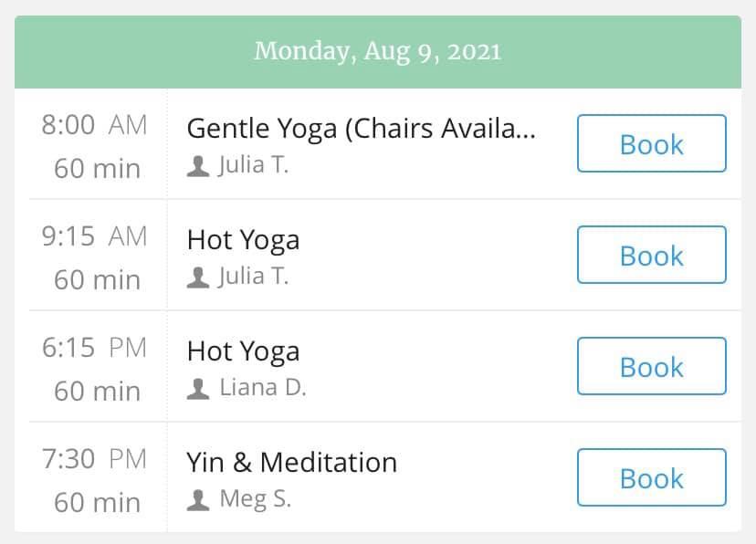Book the 9:15 AM Hot Yoga class

click(x=651, y=255)
